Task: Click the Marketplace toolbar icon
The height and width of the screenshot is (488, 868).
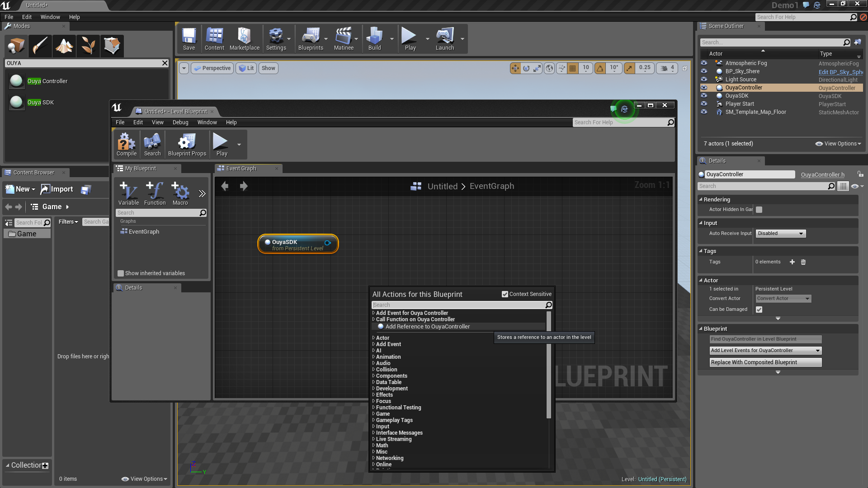Action: pyautogui.click(x=244, y=36)
